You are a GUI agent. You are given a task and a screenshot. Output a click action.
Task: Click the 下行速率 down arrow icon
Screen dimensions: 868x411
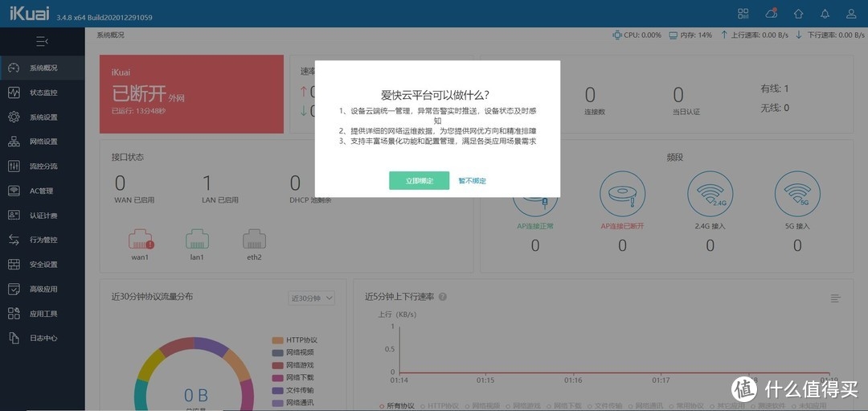pyautogui.click(x=799, y=35)
